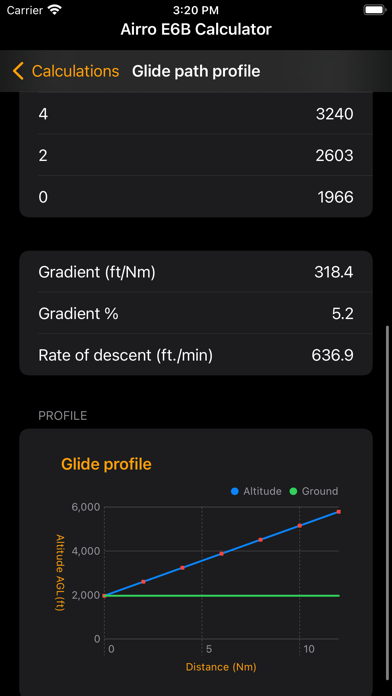Tap the row with altitude 1966
This screenshot has height=696, width=392.
point(196,197)
